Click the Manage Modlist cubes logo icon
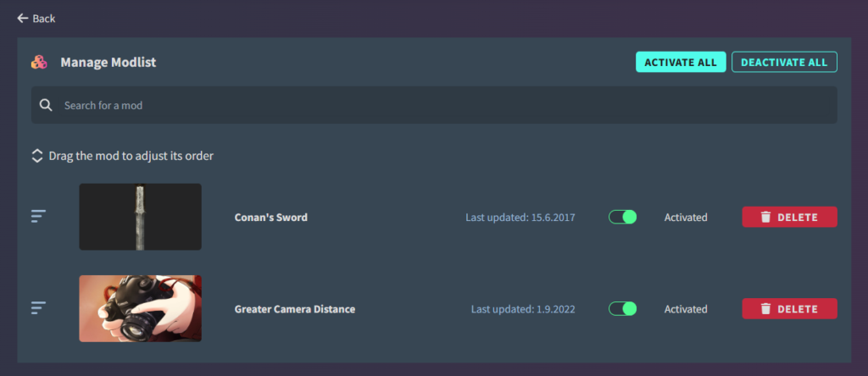The image size is (868, 376). click(39, 62)
